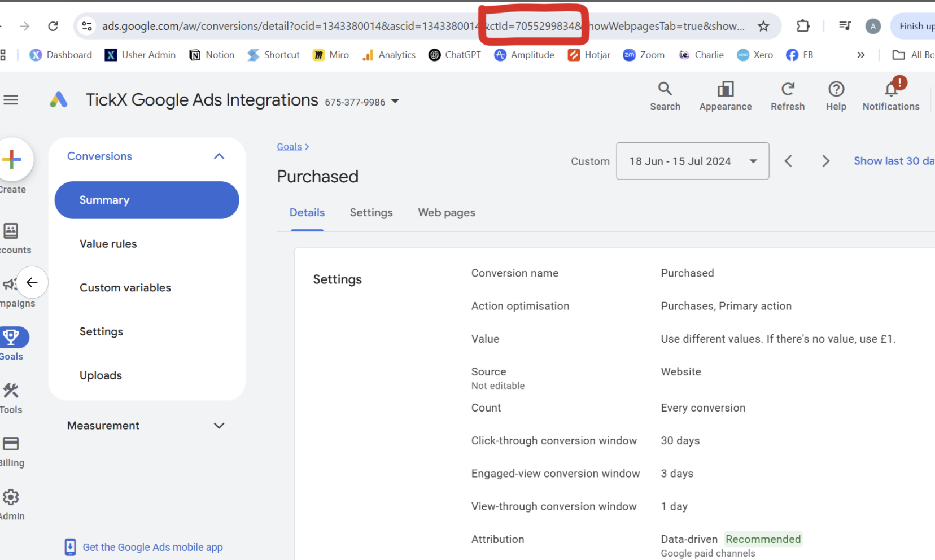The image size is (935, 560).
Task: Open the Settings tab for Purchased conversion
Action: tap(371, 212)
